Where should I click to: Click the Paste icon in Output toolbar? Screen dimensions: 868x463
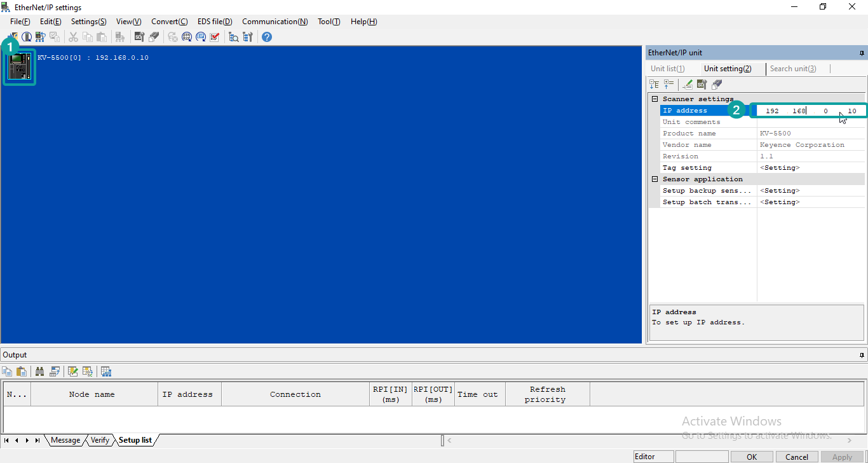click(22, 371)
